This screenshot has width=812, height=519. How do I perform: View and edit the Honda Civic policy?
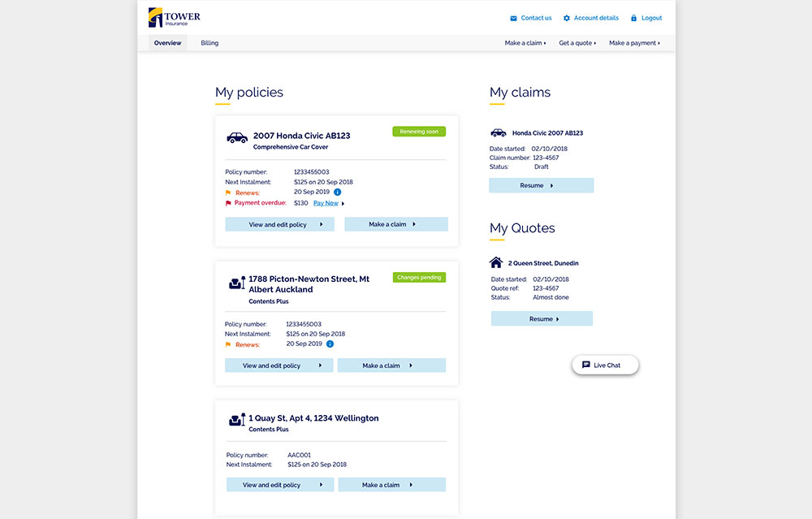279,224
